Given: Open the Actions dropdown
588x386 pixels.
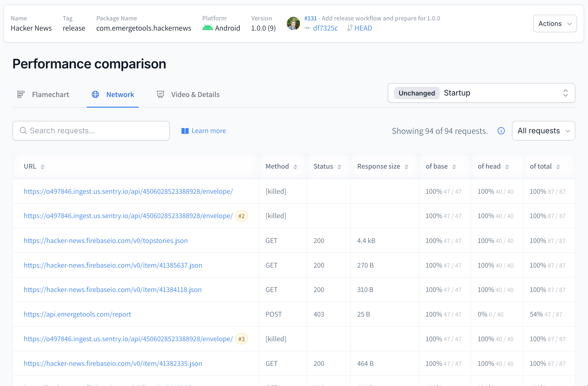Looking at the screenshot, I should coord(555,23).
